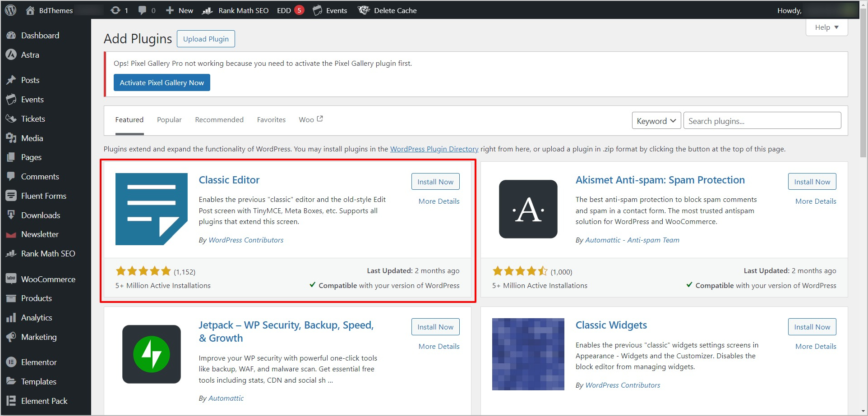Open the Media library from the sidebar
The width and height of the screenshot is (868, 416).
(x=32, y=138)
